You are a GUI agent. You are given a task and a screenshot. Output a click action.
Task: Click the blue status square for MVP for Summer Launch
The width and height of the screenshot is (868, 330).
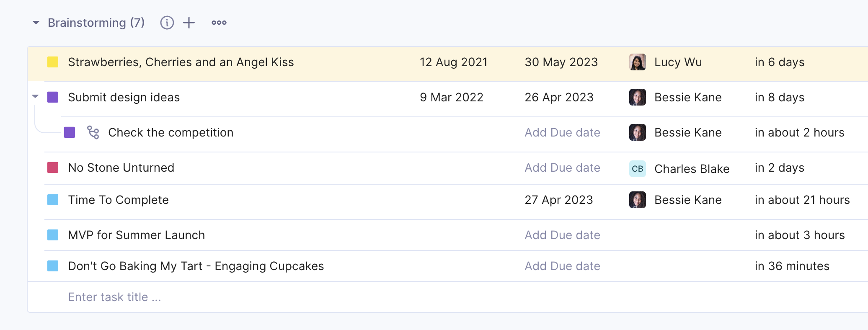tap(53, 235)
